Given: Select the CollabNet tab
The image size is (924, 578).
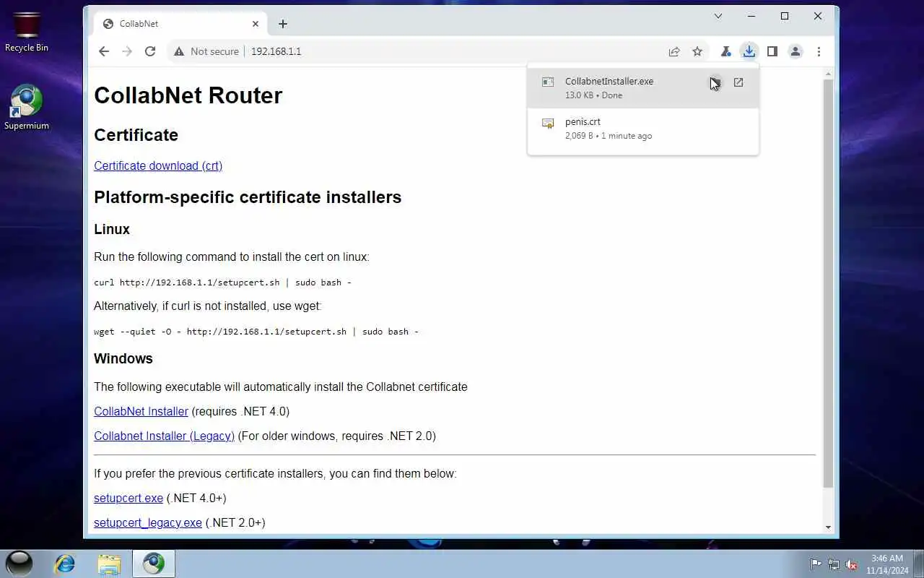Looking at the screenshot, I should click(x=180, y=24).
